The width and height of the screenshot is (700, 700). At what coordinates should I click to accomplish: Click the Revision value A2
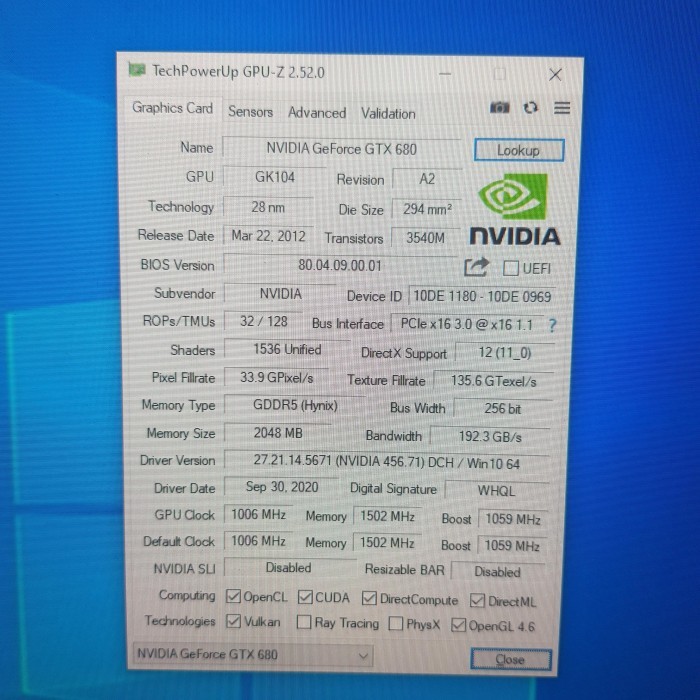click(427, 179)
